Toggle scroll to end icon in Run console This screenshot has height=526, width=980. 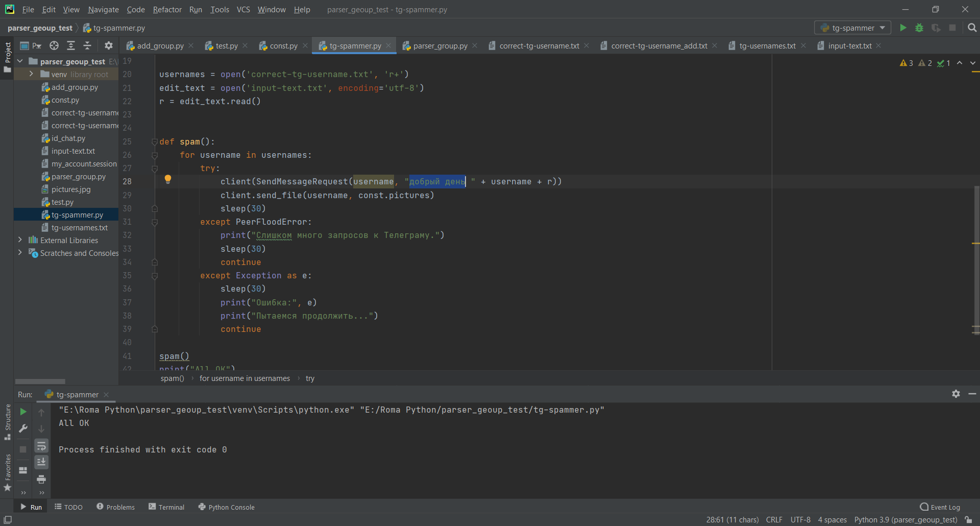41,462
